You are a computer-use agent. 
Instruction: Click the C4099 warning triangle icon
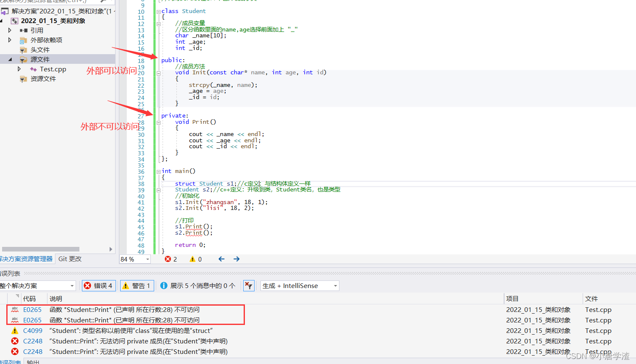15,331
